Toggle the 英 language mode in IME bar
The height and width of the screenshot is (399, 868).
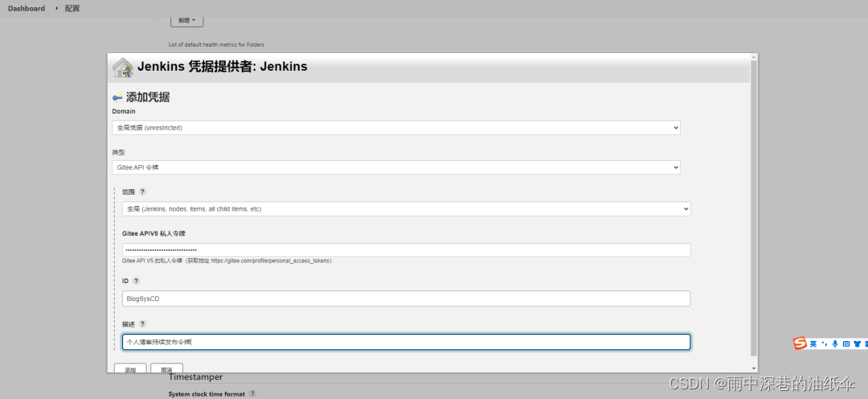(x=813, y=344)
